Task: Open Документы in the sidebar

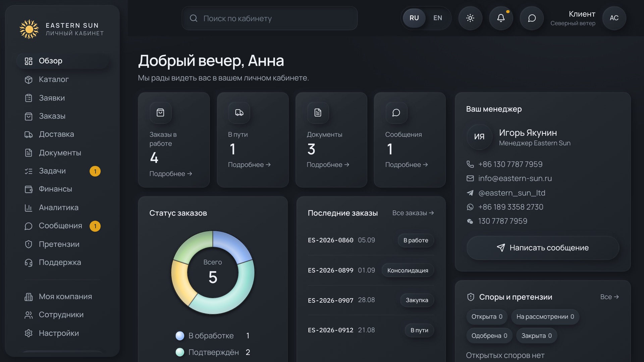Action: coord(63,153)
